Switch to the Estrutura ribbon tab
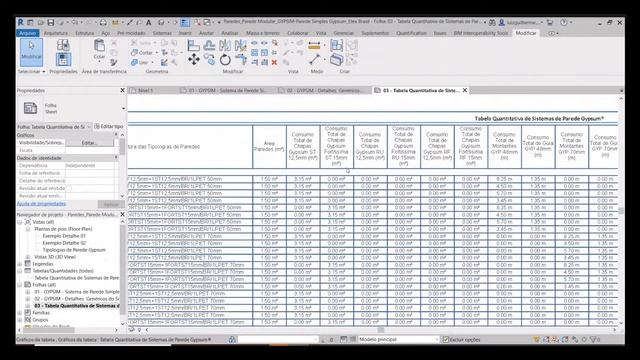640x360 pixels. tap(84, 33)
